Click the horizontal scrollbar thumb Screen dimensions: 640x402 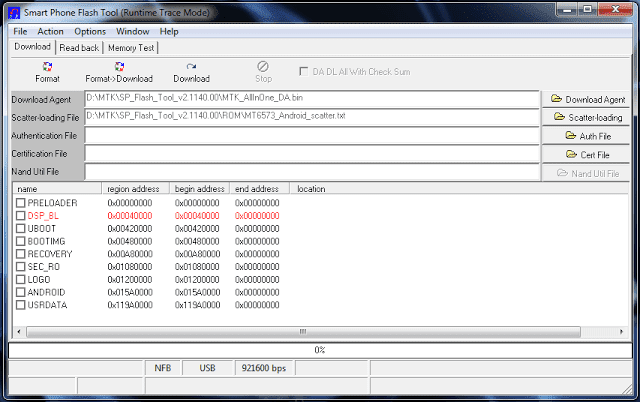[303, 332]
